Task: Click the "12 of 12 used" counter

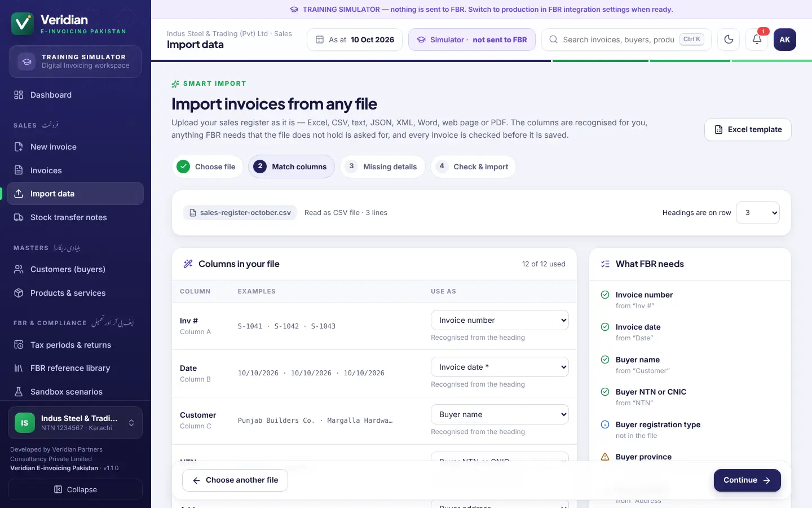Action: tap(544, 264)
